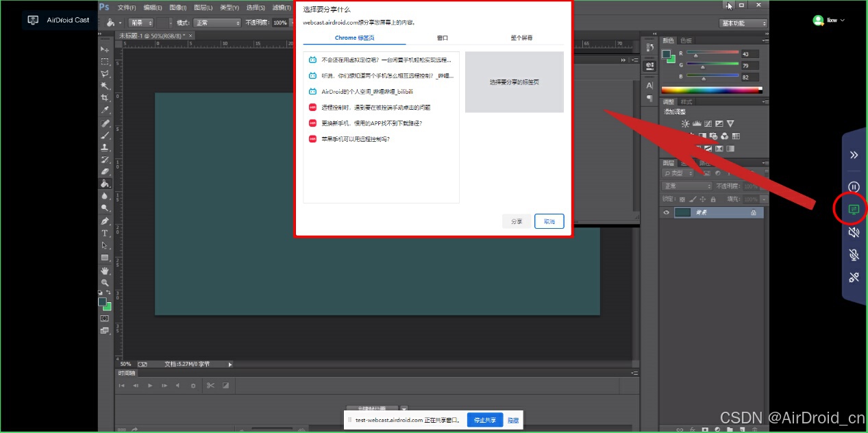
Task: Open lixw account dropdown
Action: (x=830, y=20)
